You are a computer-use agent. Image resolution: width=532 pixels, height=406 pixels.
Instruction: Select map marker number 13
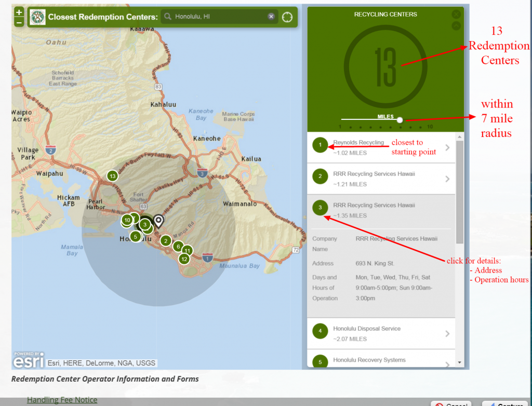point(112,176)
